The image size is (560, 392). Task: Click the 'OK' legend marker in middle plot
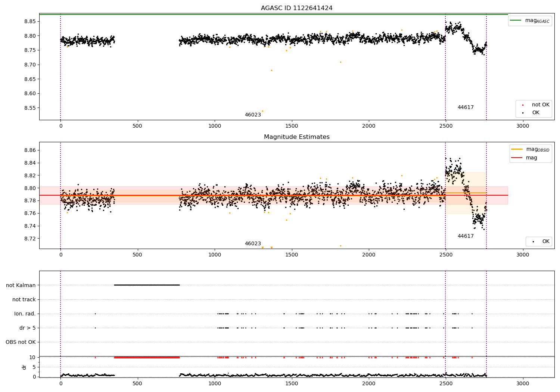[x=533, y=242]
